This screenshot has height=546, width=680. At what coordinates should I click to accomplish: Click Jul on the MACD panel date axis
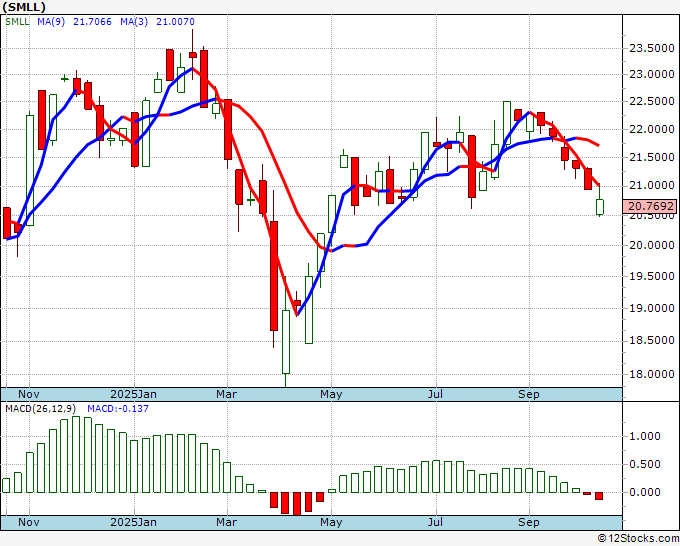(435, 522)
